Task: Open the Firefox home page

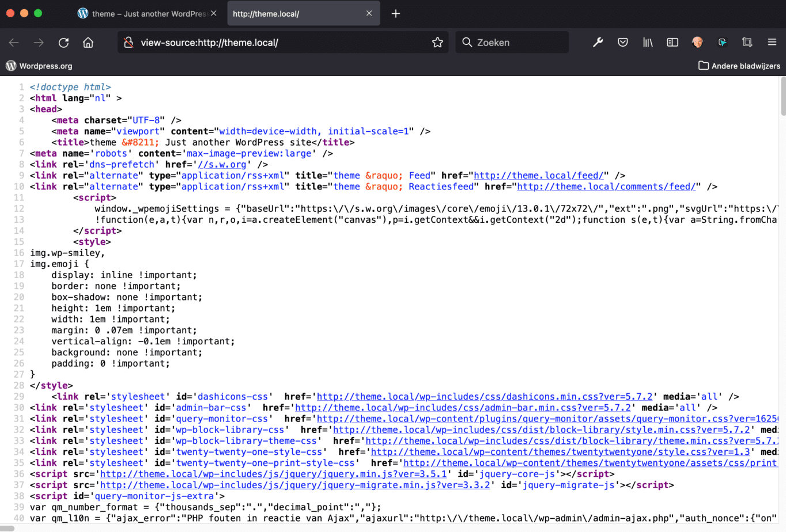Action: click(88, 43)
